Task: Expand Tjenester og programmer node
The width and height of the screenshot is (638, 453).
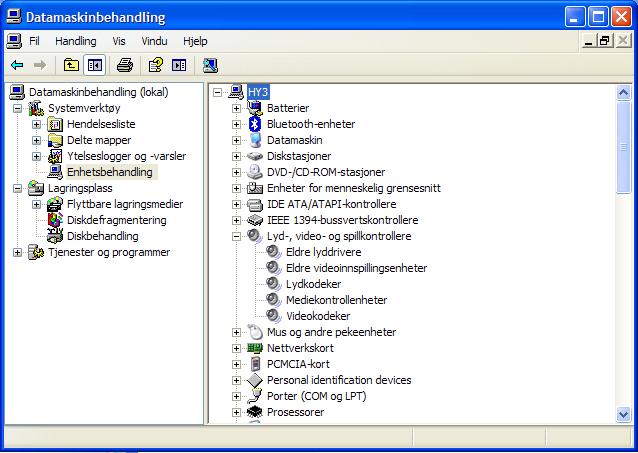Action: 17,252
